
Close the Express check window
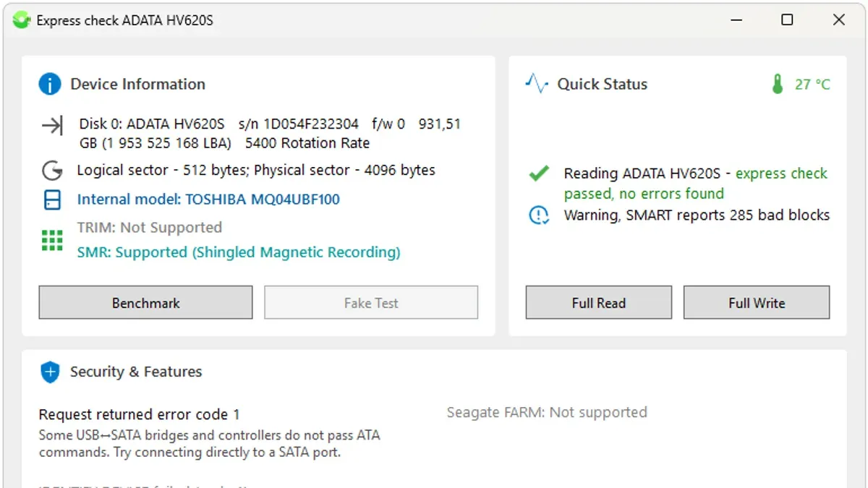click(x=839, y=20)
